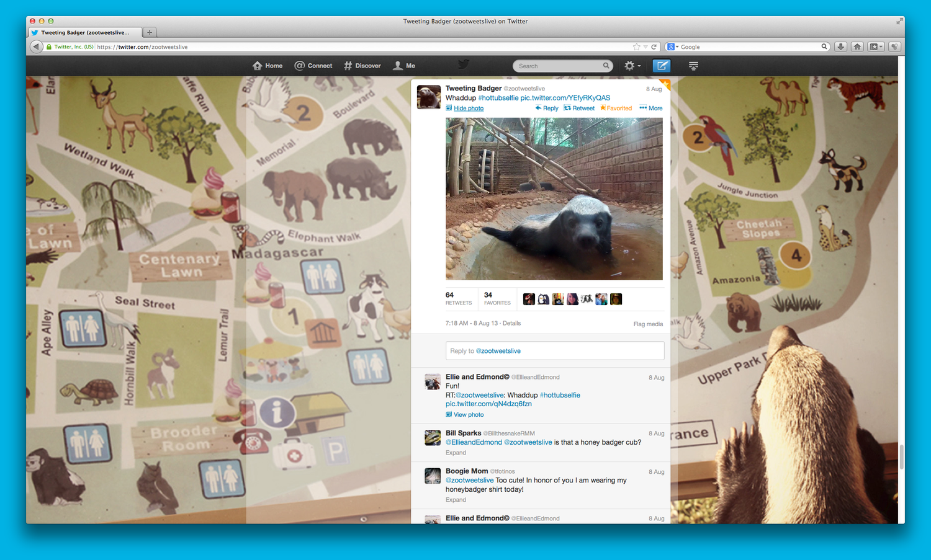Open the avatar beside the Fun! tweet
Viewport: 931px width, 560px height.
tap(433, 382)
